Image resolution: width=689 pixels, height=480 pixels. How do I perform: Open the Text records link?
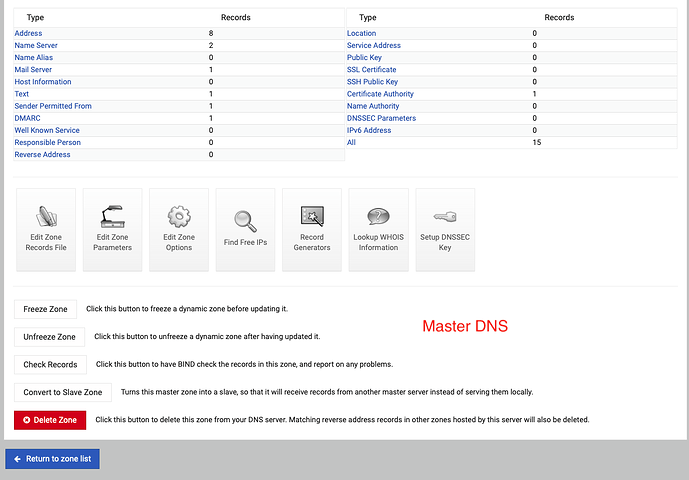[22, 94]
